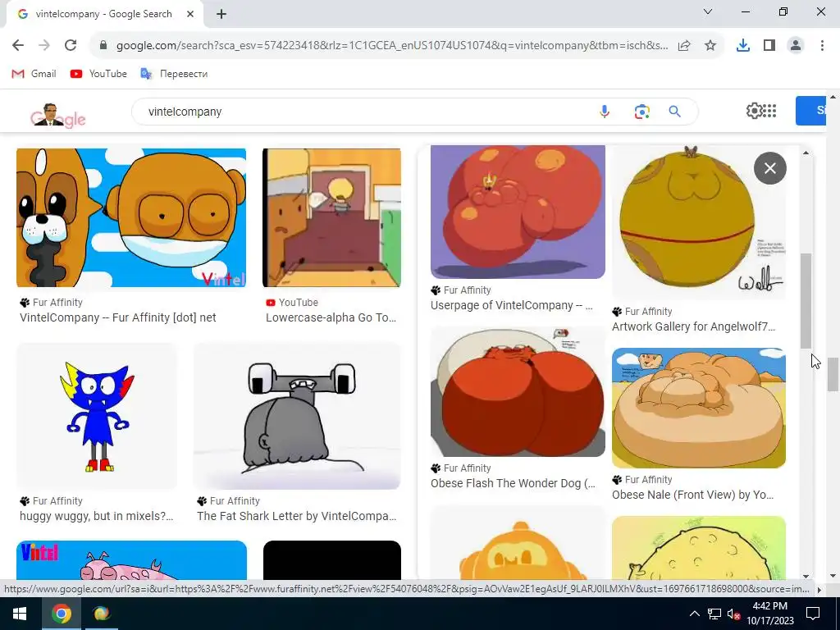Open the orange round character related image

pyautogui.click(x=518, y=544)
